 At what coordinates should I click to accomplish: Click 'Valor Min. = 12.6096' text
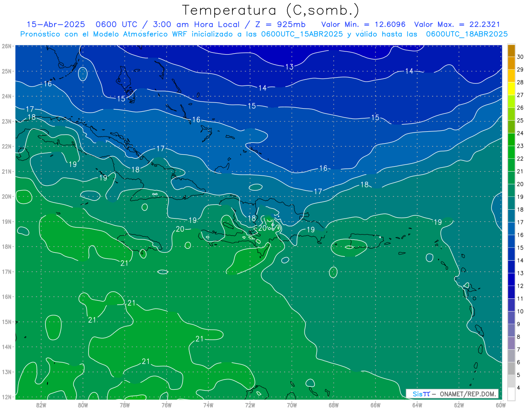[363, 24]
